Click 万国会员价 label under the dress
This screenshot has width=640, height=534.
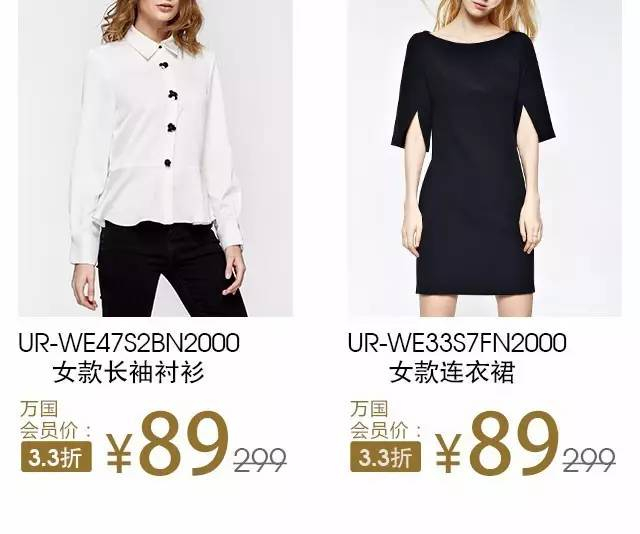(385, 420)
